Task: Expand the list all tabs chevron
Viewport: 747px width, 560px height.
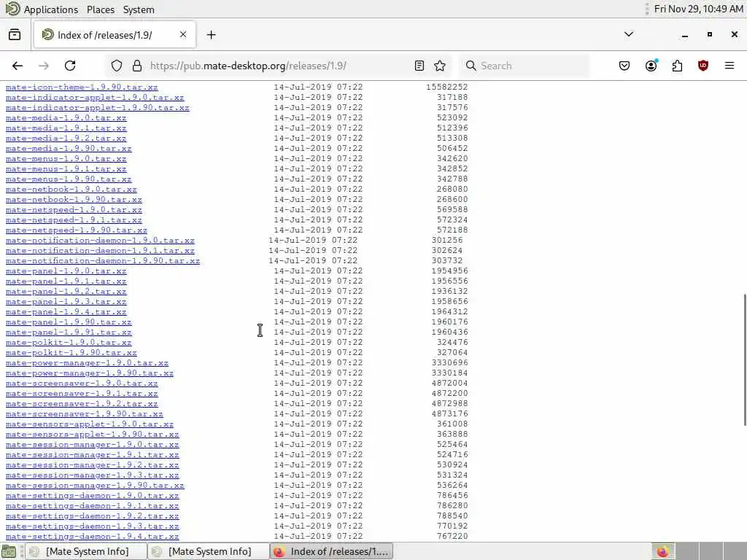Action: (x=629, y=34)
